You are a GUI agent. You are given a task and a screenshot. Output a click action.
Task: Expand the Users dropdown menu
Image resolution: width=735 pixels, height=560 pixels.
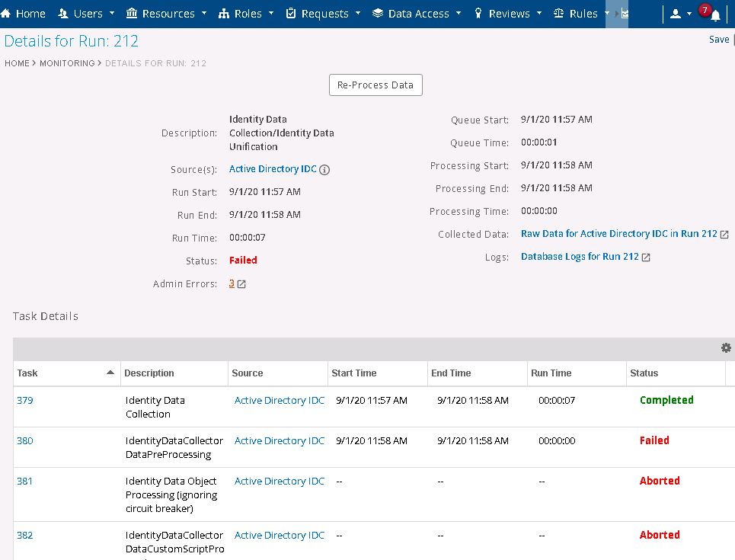click(87, 14)
